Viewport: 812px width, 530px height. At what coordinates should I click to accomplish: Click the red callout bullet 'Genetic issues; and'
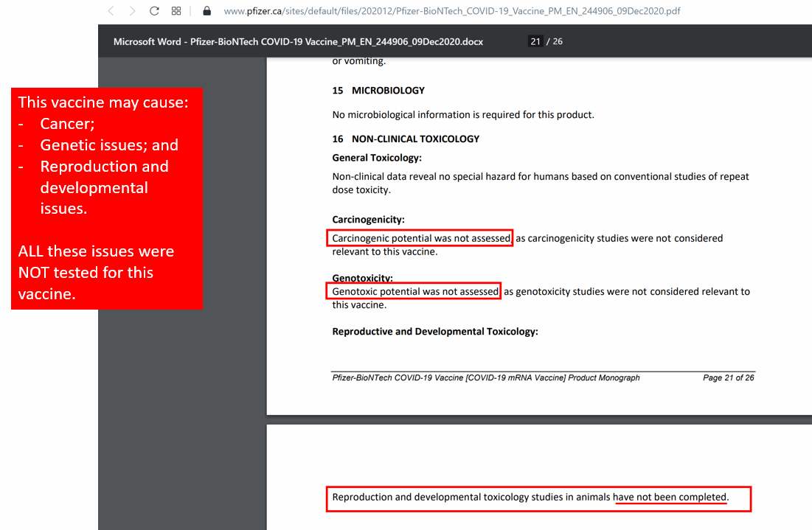tap(109, 145)
